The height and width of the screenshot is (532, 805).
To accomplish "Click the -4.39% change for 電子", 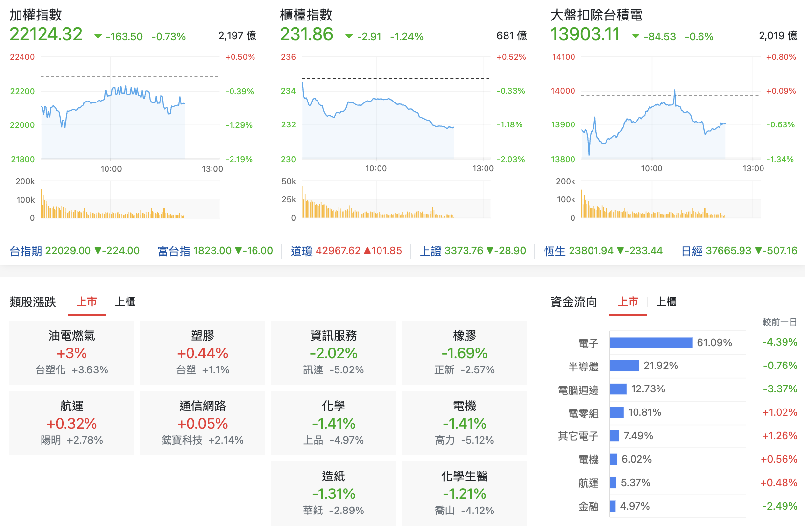I will pyautogui.click(x=780, y=342).
